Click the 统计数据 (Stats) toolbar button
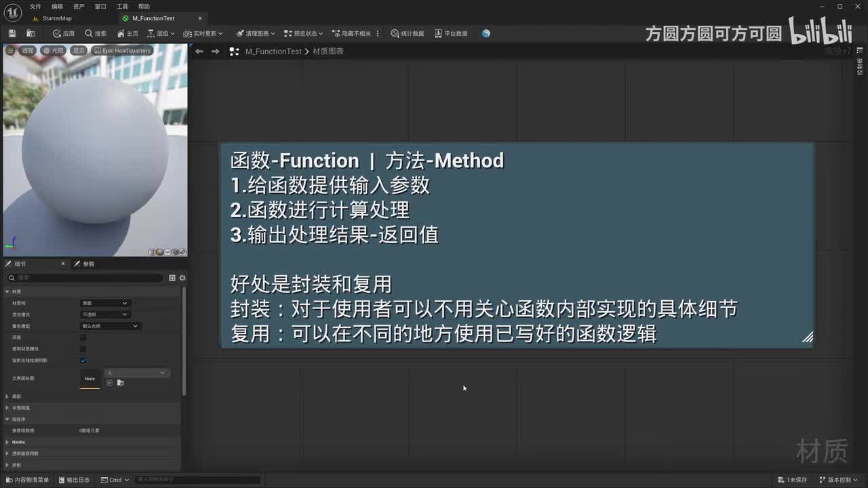Screen dimensions: 868x488 408,33
